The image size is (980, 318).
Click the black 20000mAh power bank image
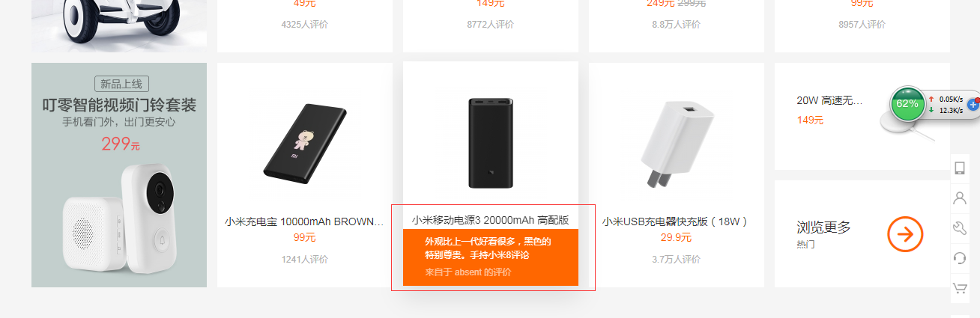[x=491, y=143]
